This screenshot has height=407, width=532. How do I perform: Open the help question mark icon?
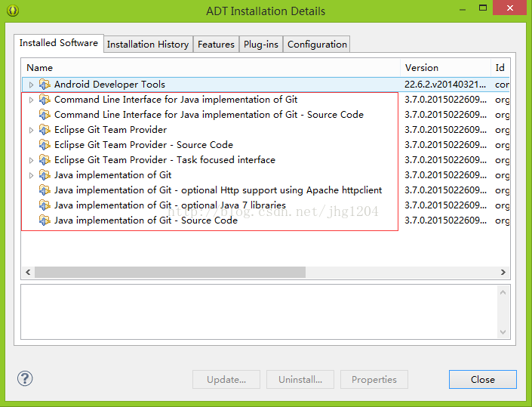(25, 378)
